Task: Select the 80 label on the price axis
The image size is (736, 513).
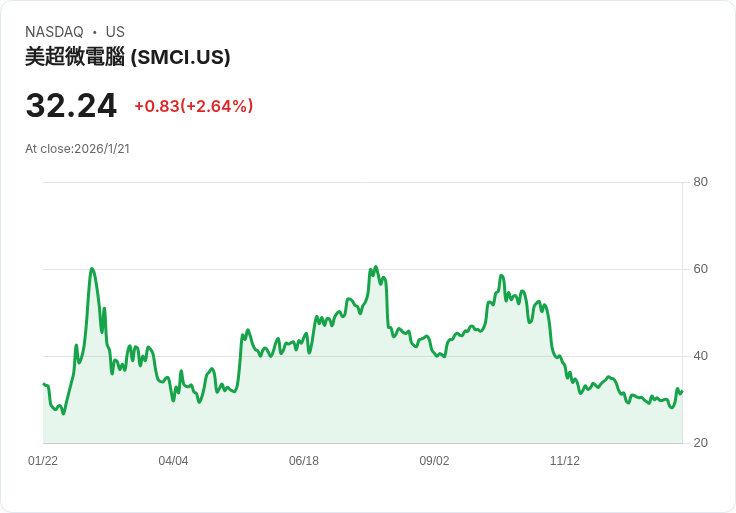Action: coord(700,182)
